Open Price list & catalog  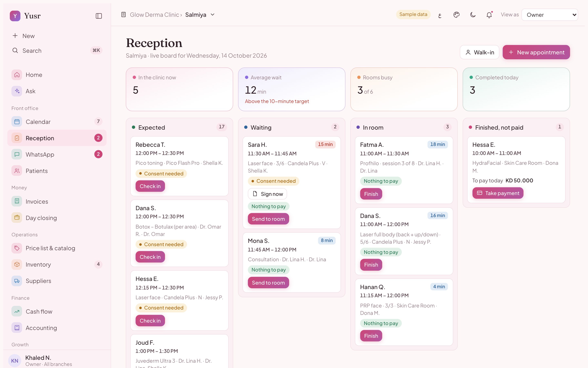pyautogui.click(x=57, y=248)
